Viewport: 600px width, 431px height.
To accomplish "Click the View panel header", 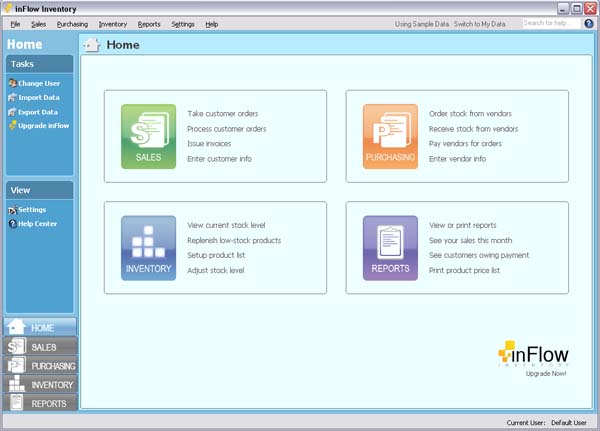I will point(39,190).
